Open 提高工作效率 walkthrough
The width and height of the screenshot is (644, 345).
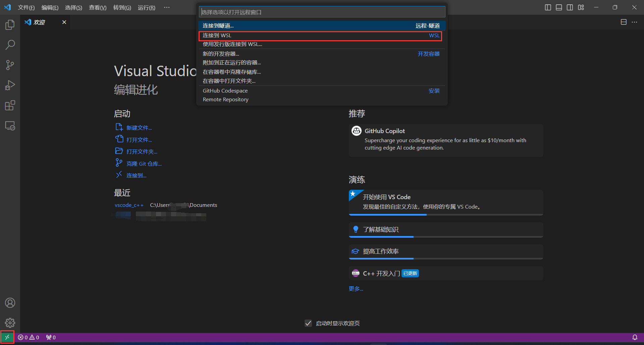446,252
